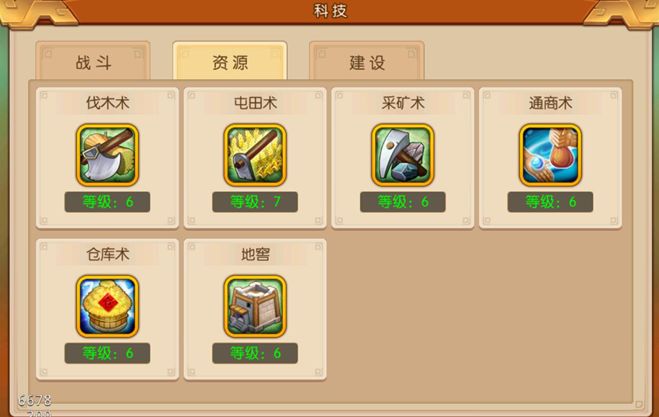Click the 伐木术 title text

point(108,103)
